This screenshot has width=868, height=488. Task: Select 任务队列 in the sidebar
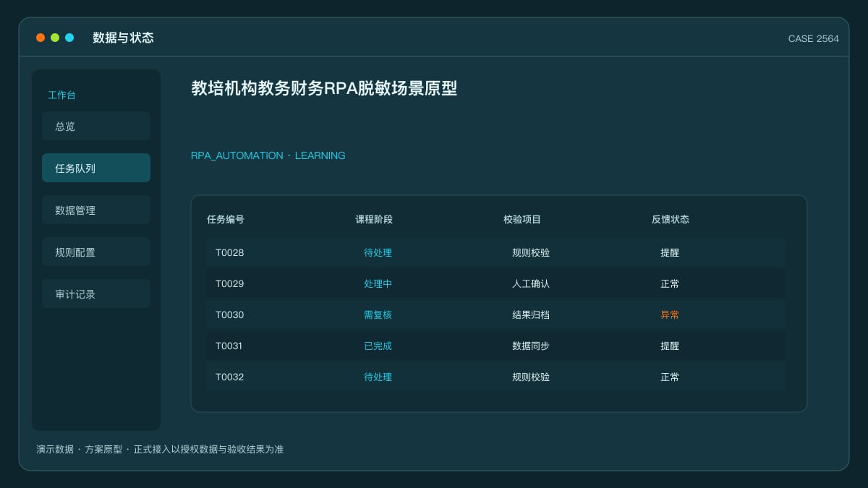click(96, 168)
